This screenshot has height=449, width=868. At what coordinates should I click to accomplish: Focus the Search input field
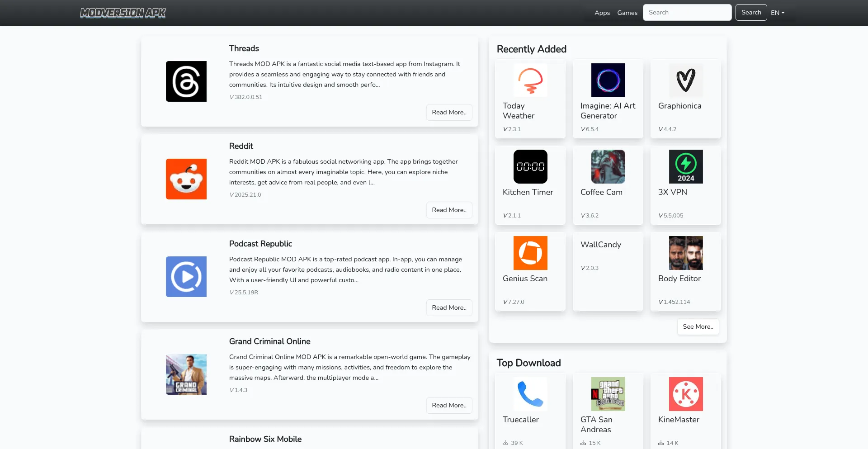(x=687, y=13)
